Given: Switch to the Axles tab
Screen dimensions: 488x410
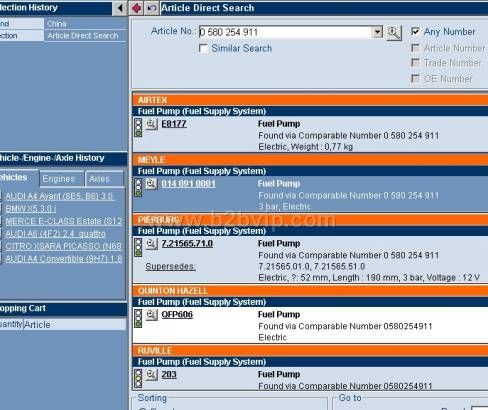Looking at the screenshot, I should pyautogui.click(x=104, y=179).
